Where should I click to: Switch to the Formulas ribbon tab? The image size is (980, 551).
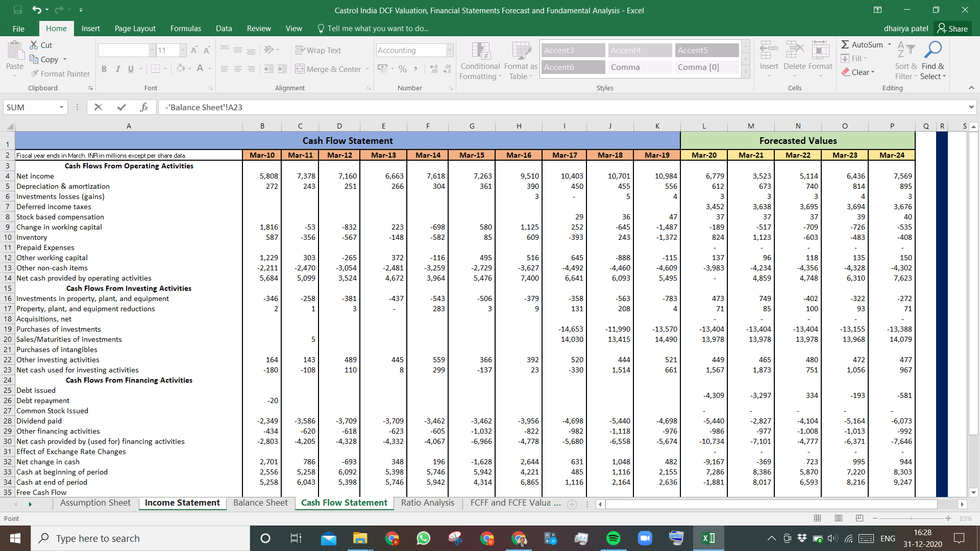tap(185, 29)
